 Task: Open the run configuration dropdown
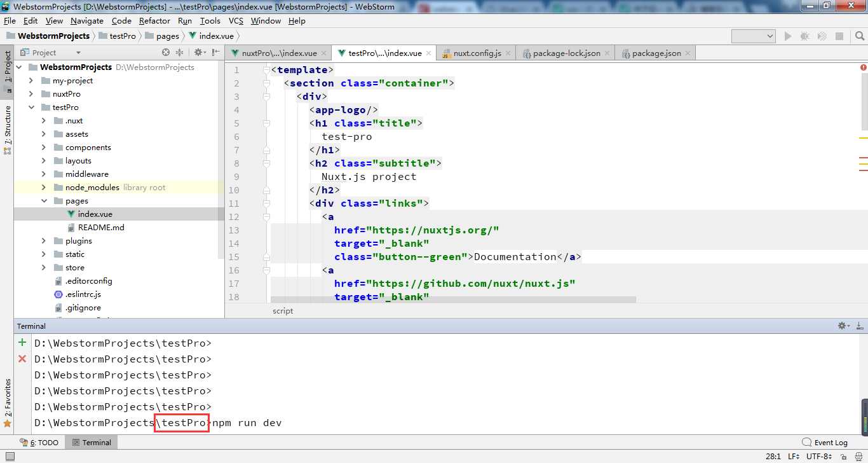pos(754,36)
